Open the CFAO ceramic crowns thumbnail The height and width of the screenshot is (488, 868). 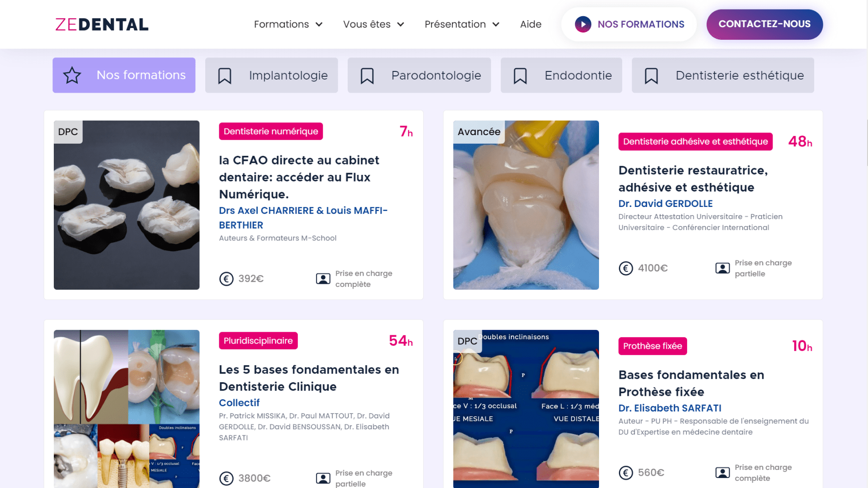click(127, 205)
